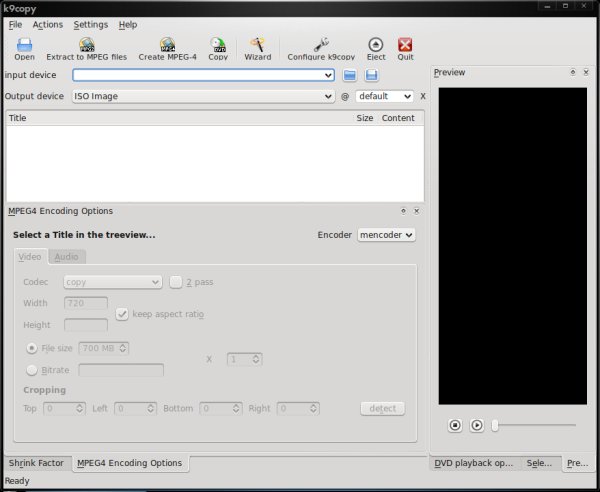Click the preview playback position slider
Viewport: 600px width, 492px height.
[x=535, y=425]
